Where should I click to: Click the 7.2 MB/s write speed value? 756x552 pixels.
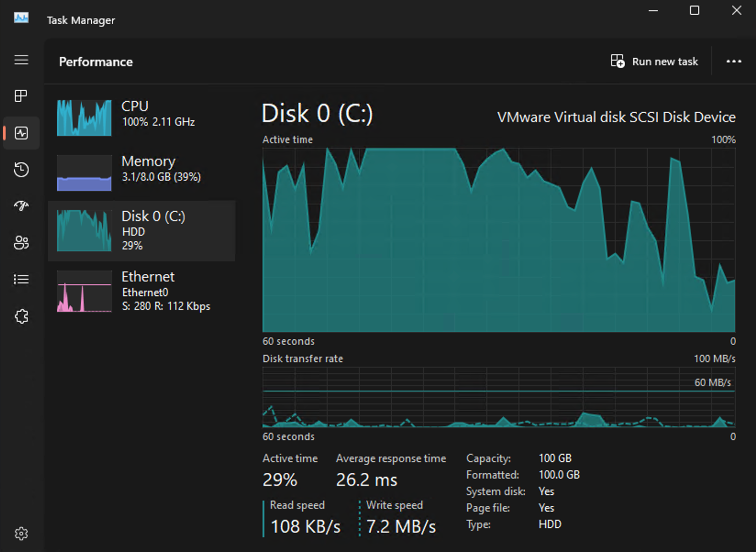click(x=401, y=527)
